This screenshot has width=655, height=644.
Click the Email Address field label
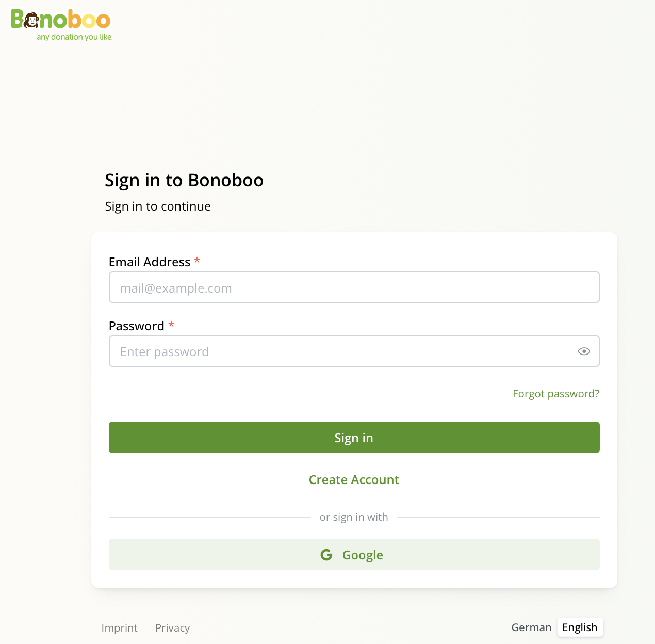point(150,262)
